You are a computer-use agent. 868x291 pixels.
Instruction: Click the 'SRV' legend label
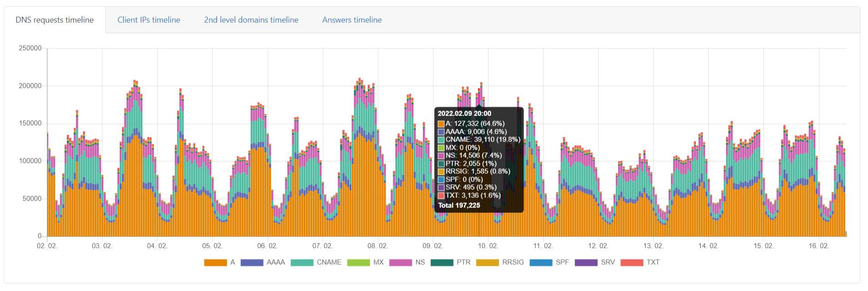coord(608,262)
